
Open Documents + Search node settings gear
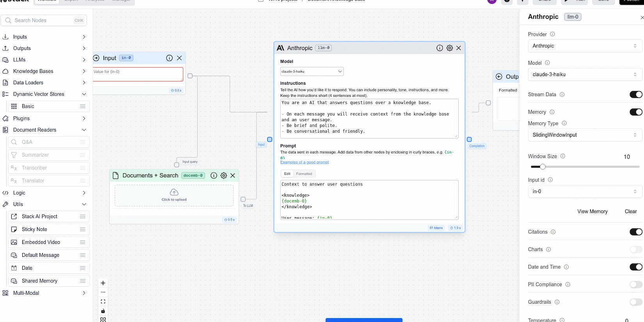pos(224,176)
